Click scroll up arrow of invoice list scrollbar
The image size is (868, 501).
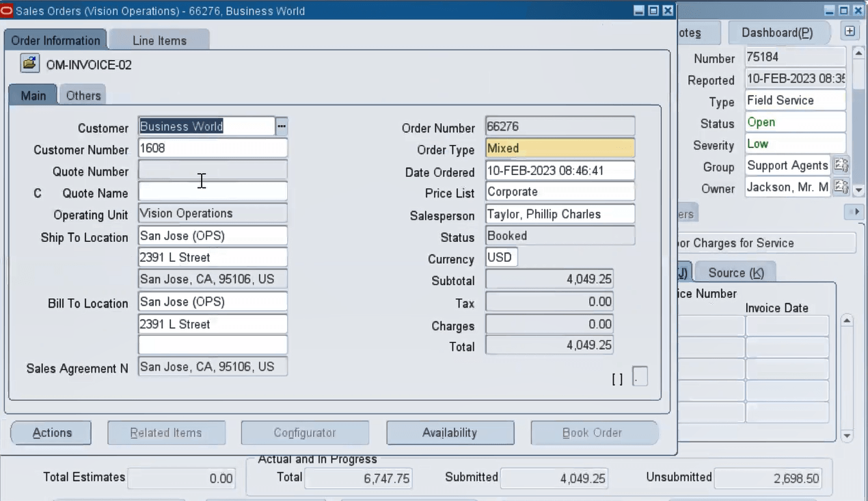click(x=847, y=320)
